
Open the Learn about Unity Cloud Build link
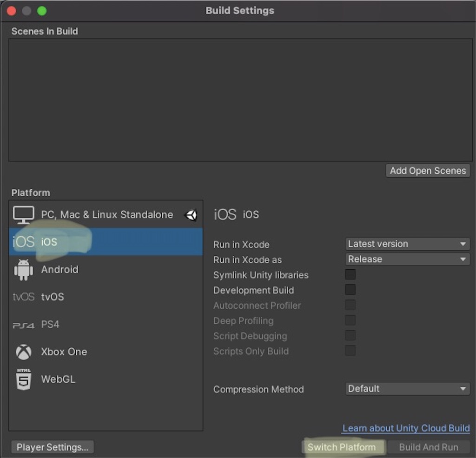click(x=406, y=428)
